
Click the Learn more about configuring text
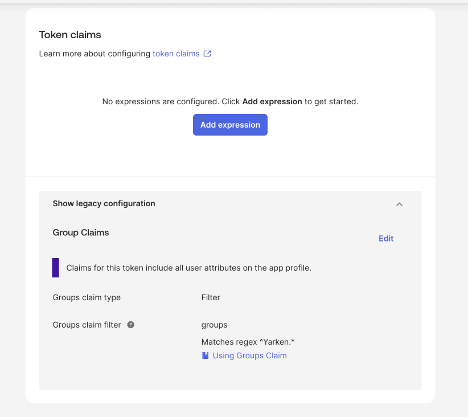(95, 54)
